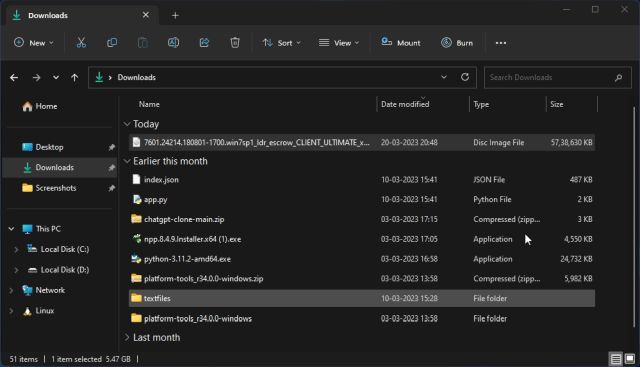This screenshot has width=640, height=367.
Task: Select platform-tools_r34.0.0-windows.zip file
Action: pyautogui.click(x=362, y=278)
